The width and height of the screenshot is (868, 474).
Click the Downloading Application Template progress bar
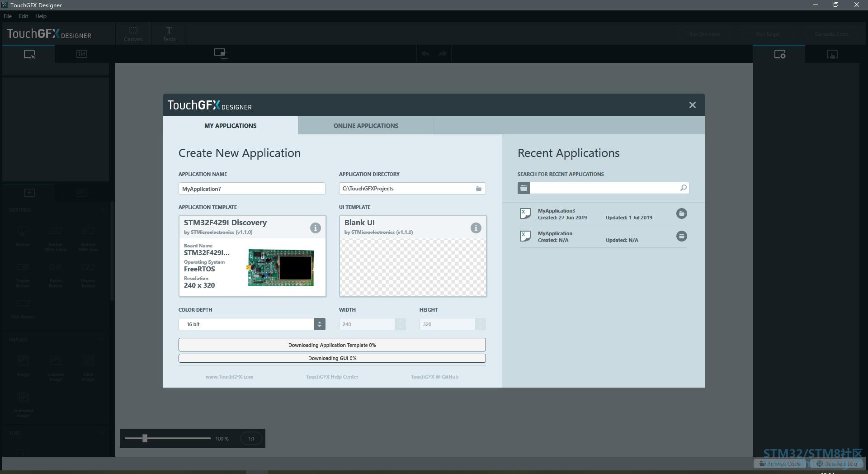(x=332, y=345)
